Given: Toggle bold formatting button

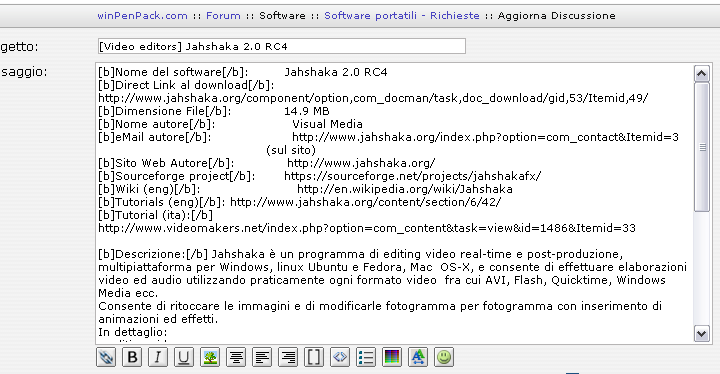Looking at the screenshot, I should click(x=132, y=357).
